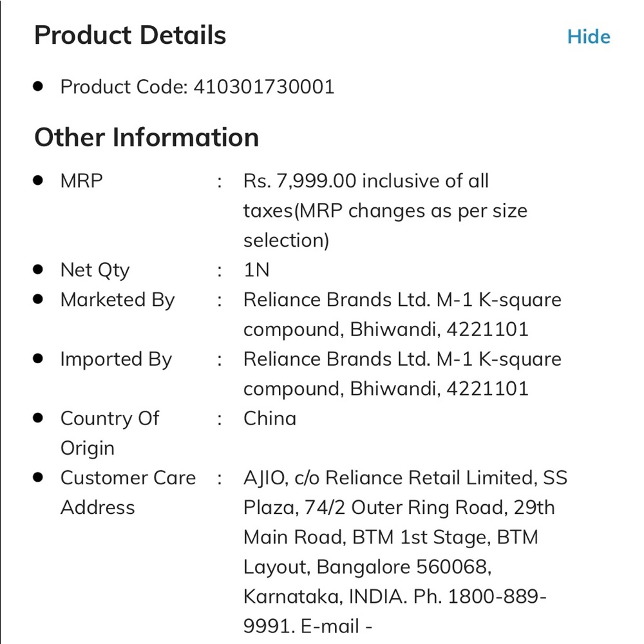The height and width of the screenshot is (644, 644).
Task: Click the bullet beside Product Code
Action: [x=38, y=86]
